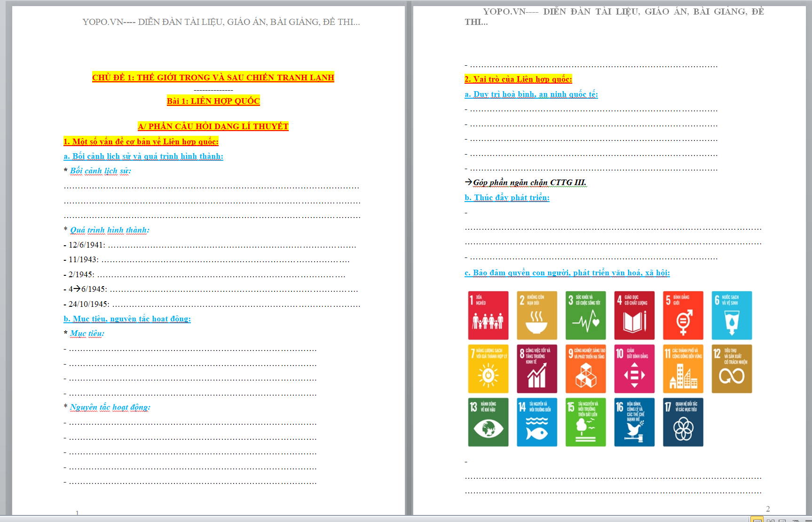This screenshot has width=812, height=522.
Task: Select the SDG 3 health heartbeat tile
Action: click(586, 315)
